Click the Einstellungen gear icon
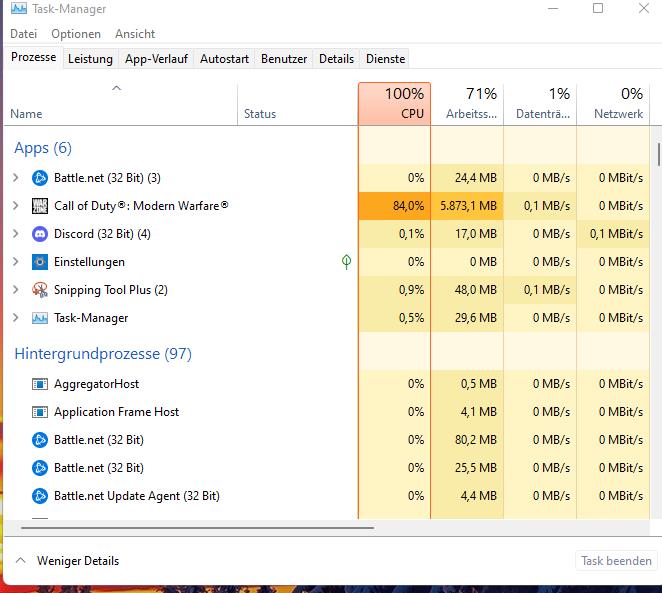Screen dimensions: 662x593 point(40,262)
